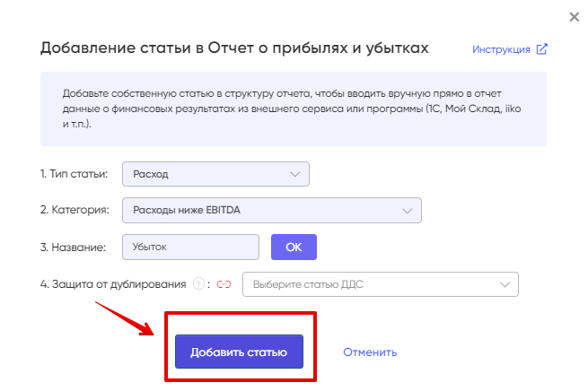Click the chevron in the Категория field
Viewport: 588px width, 391px height.
408,211
